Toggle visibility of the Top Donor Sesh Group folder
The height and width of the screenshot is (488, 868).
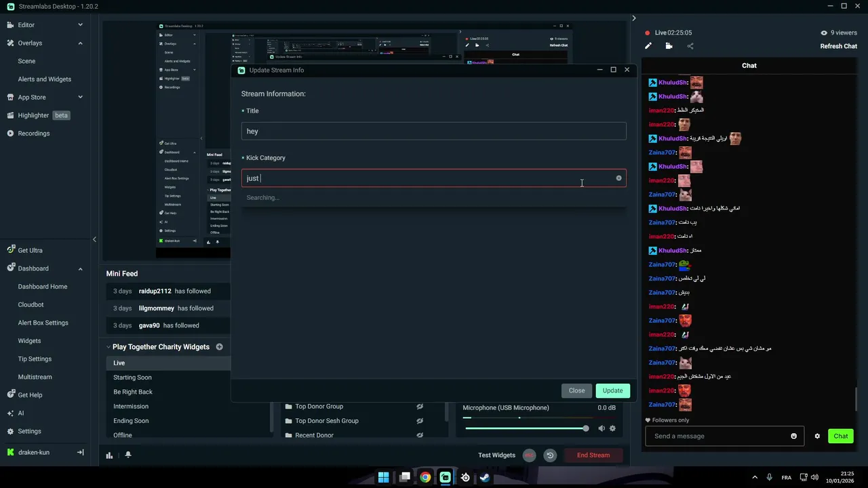point(420,421)
